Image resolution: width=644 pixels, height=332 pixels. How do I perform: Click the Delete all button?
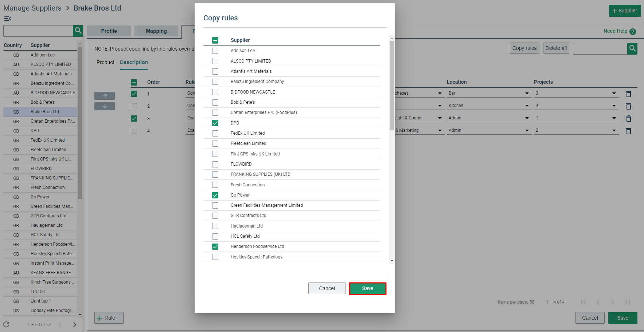(x=556, y=48)
